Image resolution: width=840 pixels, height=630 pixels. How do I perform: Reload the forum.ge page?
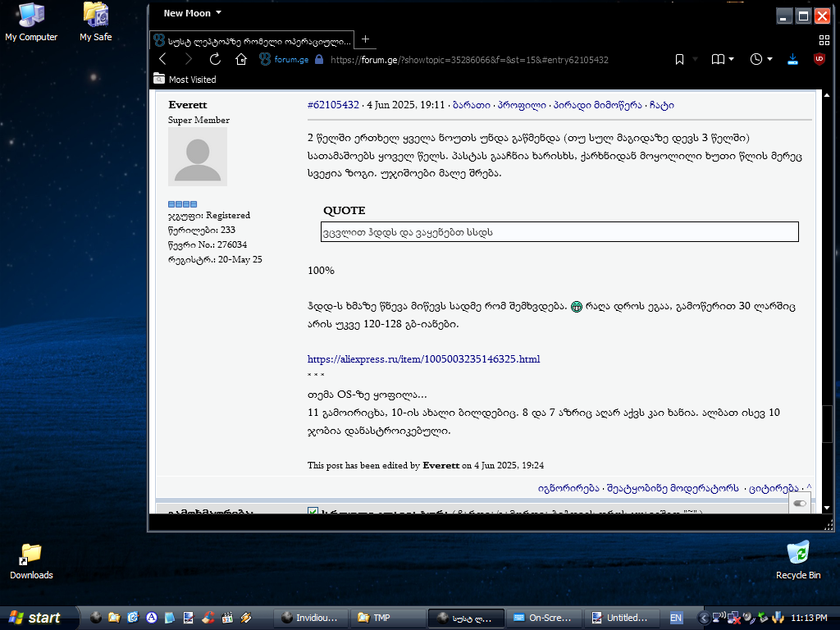coord(215,59)
